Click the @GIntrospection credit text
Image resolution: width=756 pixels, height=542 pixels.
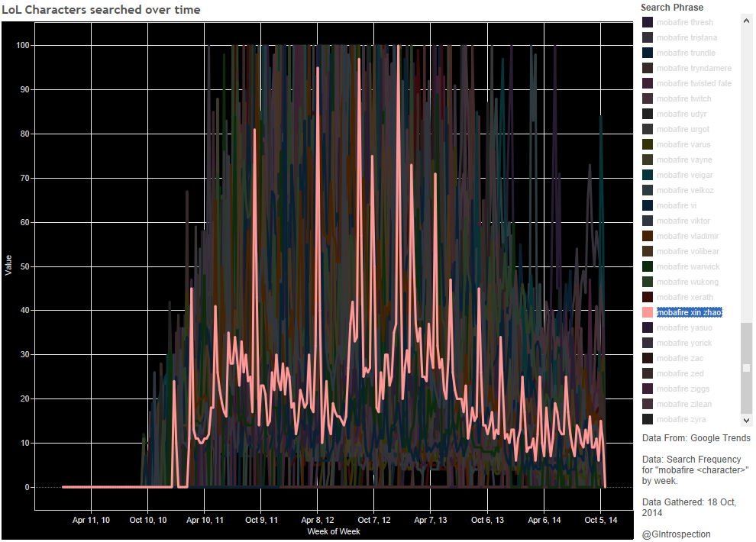tap(677, 534)
